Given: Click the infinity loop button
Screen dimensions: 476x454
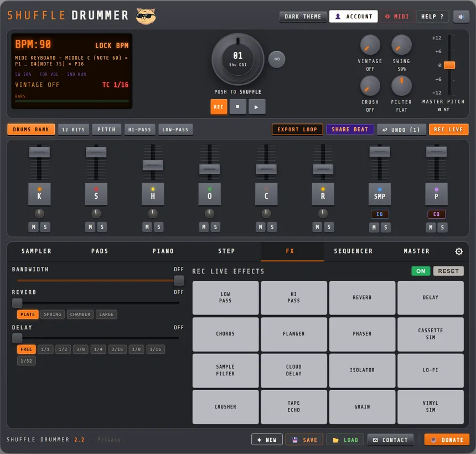Looking at the screenshot, I should (277, 59).
